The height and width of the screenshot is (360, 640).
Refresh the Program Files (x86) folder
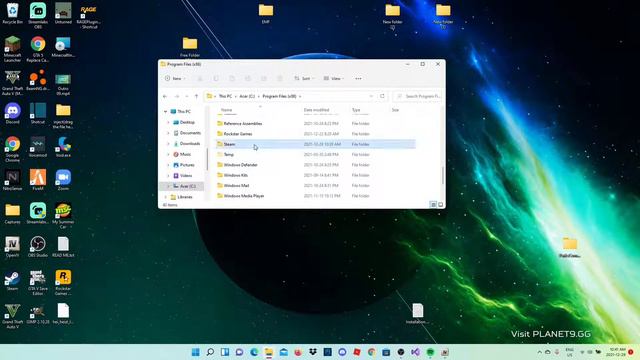point(382,96)
